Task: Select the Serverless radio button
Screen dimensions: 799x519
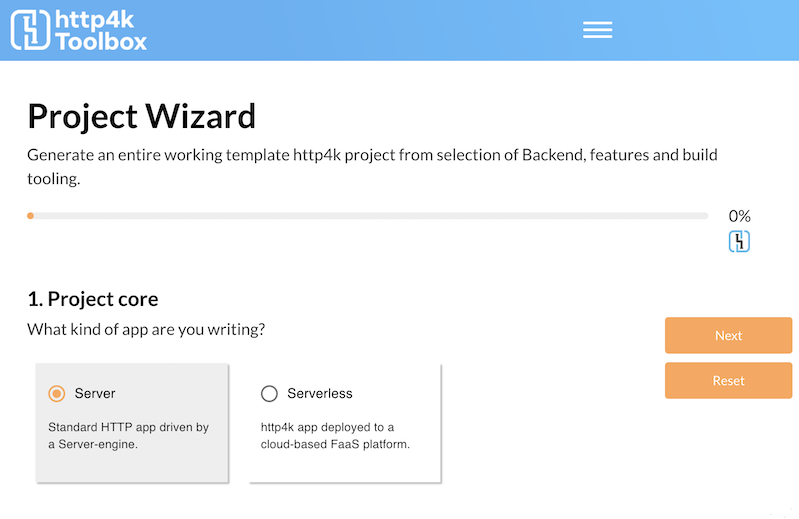Action: (x=269, y=394)
